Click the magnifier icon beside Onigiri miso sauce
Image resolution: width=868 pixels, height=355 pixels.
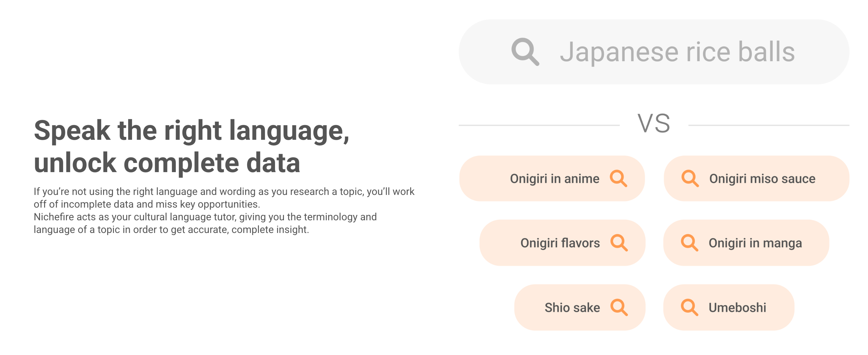690,178
